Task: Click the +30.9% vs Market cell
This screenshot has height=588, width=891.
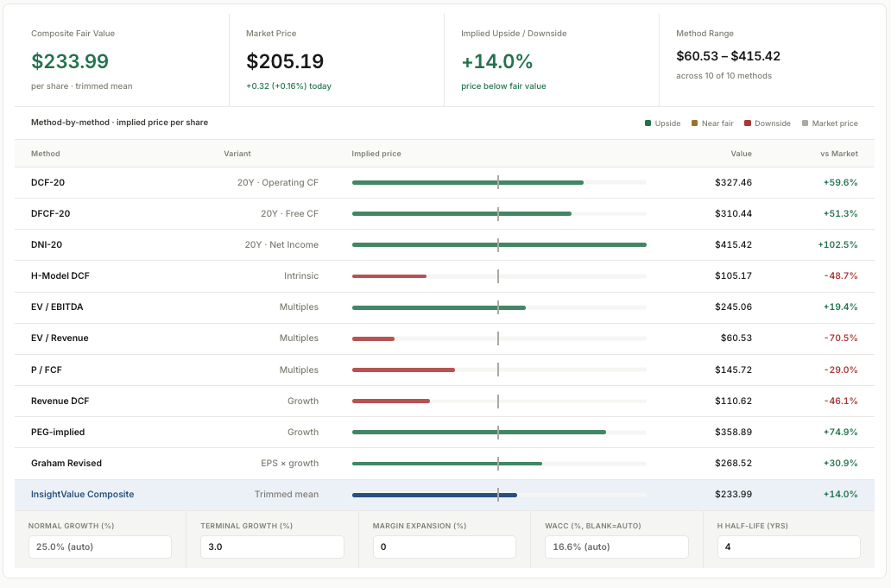Action: (840, 463)
